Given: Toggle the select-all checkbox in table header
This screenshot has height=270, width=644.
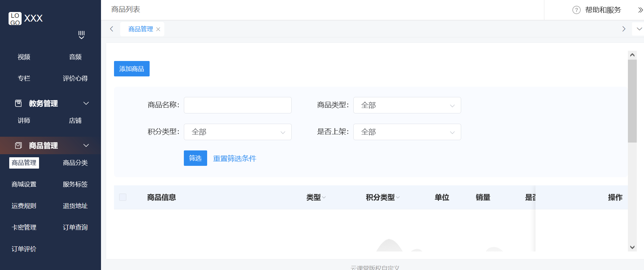Looking at the screenshot, I should pos(123,197).
